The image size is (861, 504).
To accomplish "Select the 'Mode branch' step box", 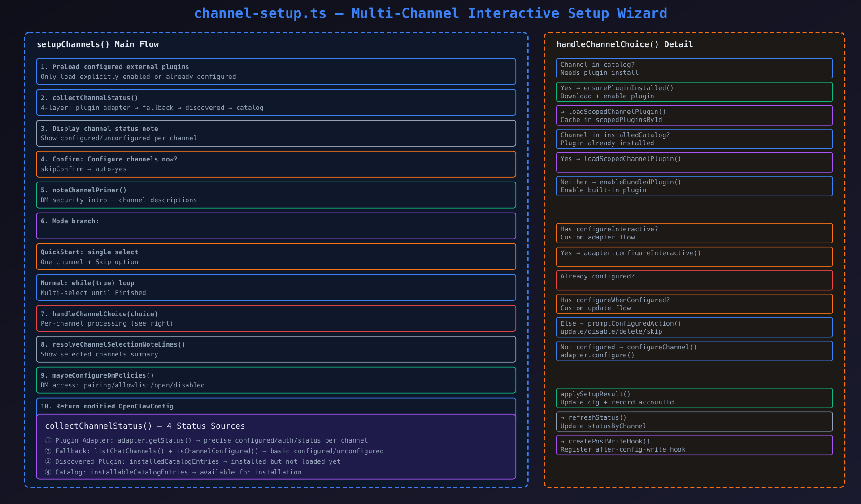I will click(x=276, y=226).
